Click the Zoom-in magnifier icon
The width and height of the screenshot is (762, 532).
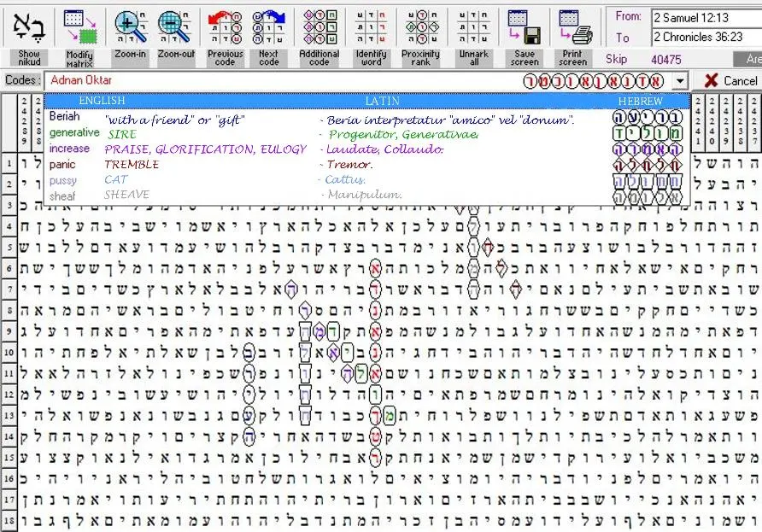pos(130,27)
